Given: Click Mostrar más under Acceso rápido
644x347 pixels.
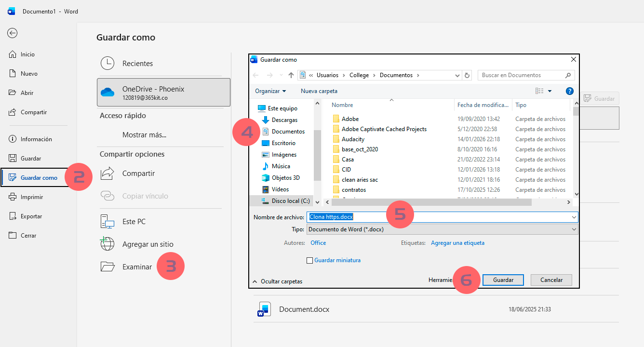Looking at the screenshot, I should click(145, 135).
